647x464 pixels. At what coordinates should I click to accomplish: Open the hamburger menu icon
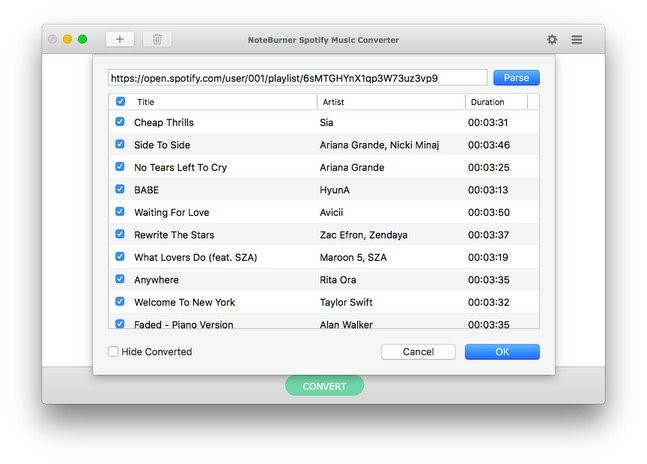577,39
